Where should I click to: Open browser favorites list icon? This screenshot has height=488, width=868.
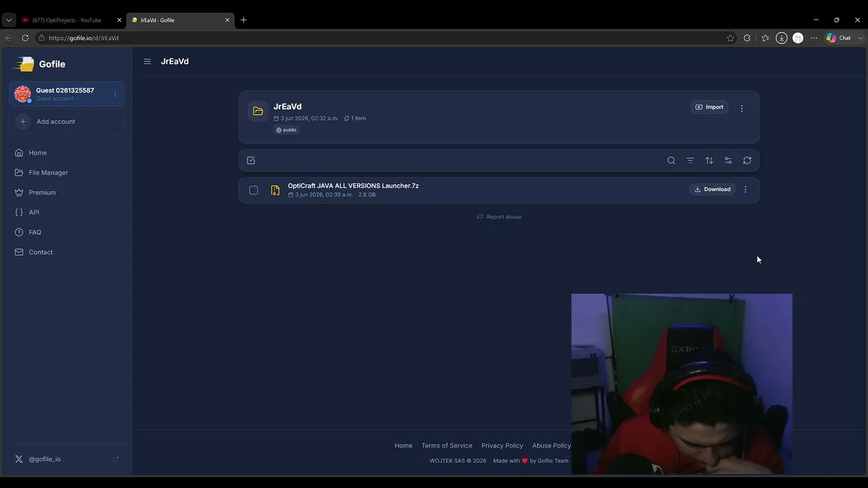(x=766, y=38)
